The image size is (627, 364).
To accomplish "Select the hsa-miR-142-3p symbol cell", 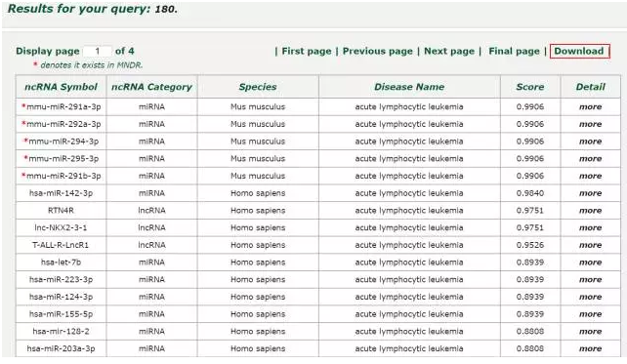I will pyautogui.click(x=62, y=193).
